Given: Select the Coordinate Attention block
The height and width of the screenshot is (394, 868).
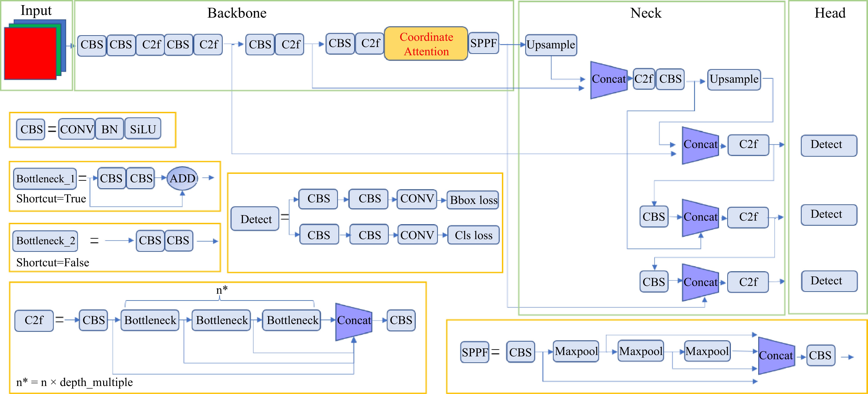Looking at the screenshot, I should pyautogui.click(x=426, y=43).
